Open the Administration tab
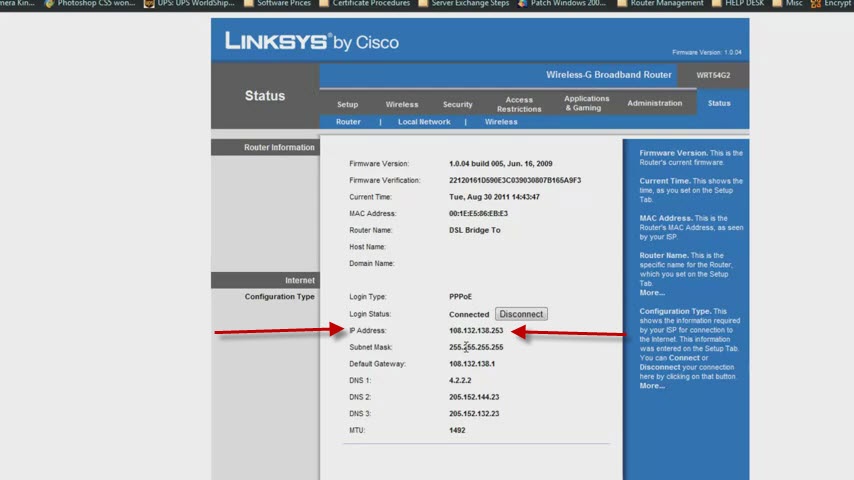Screen dimensions: 854x480 [x=655, y=103]
